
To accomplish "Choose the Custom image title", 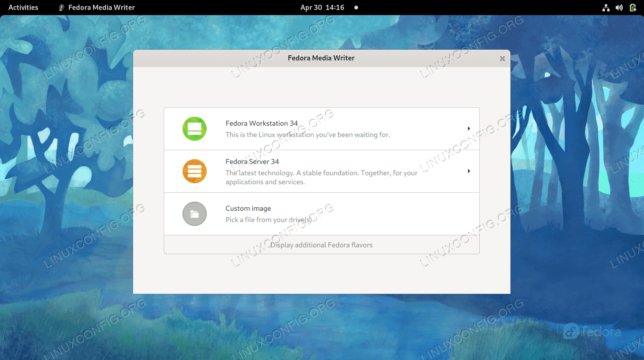I will [x=248, y=208].
